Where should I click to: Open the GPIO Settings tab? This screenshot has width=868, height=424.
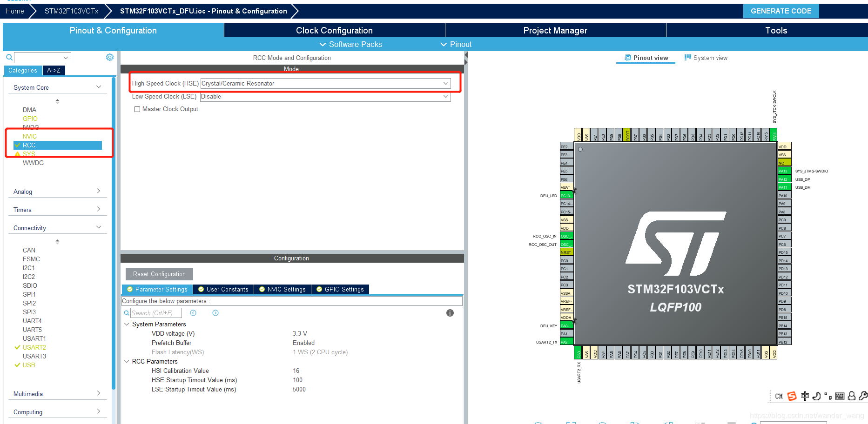340,289
